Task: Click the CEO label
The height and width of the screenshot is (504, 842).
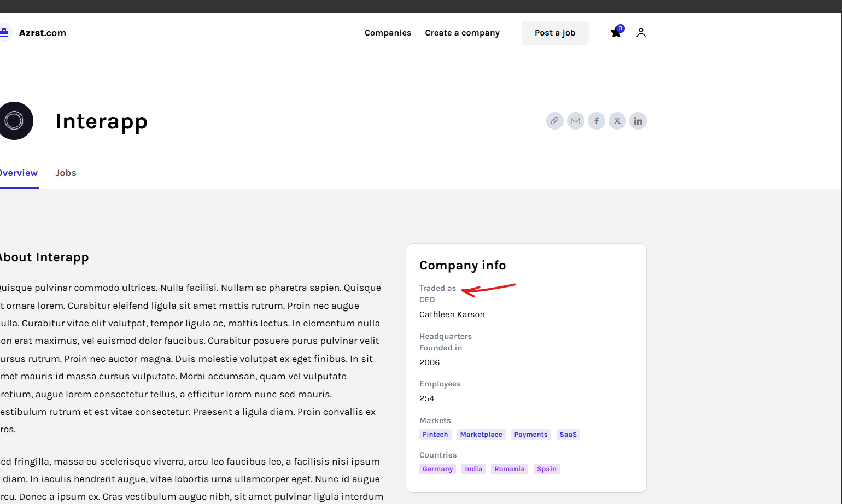Action: click(427, 300)
